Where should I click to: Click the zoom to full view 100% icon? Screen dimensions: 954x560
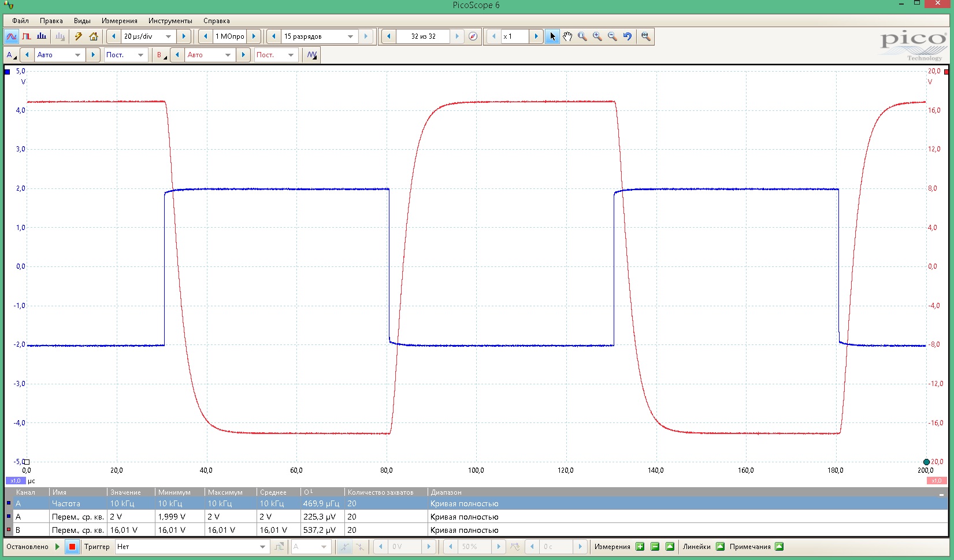[645, 36]
